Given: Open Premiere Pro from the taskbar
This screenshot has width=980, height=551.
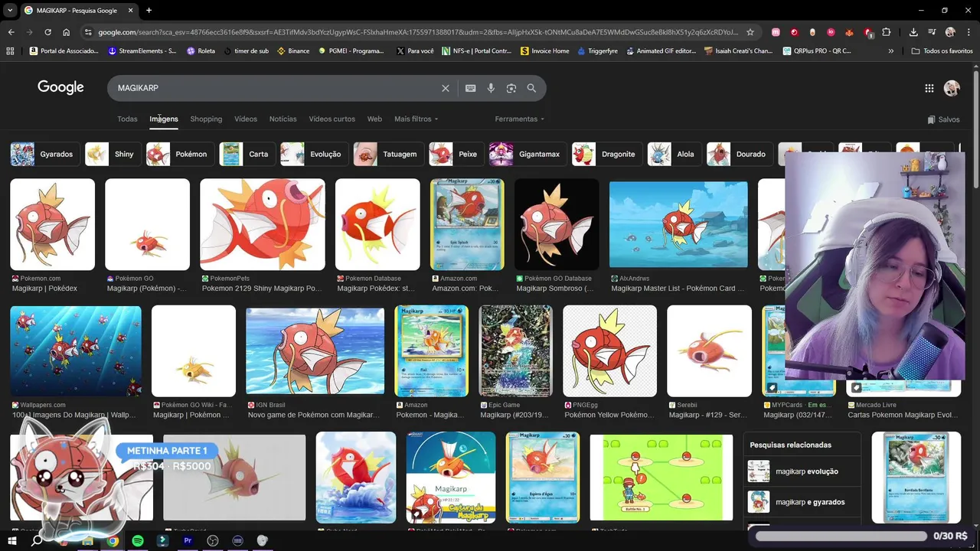Looking at the screenshot, I should (188, 540).
